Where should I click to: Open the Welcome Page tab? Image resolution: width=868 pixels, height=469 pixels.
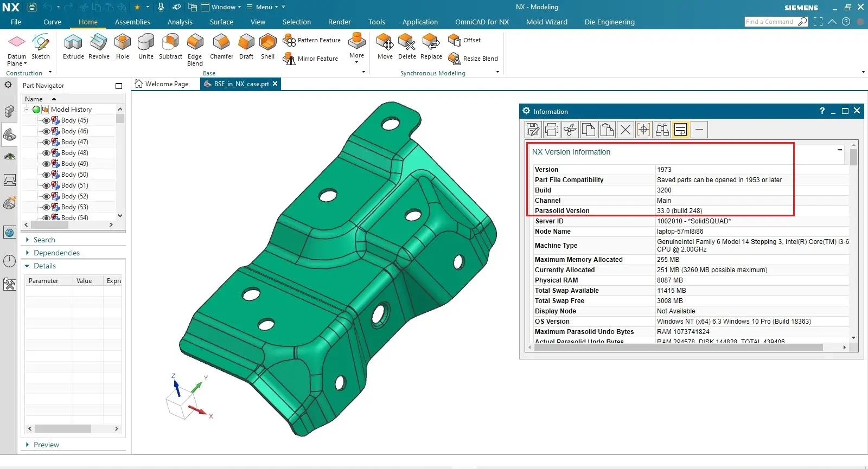(162, 84)
